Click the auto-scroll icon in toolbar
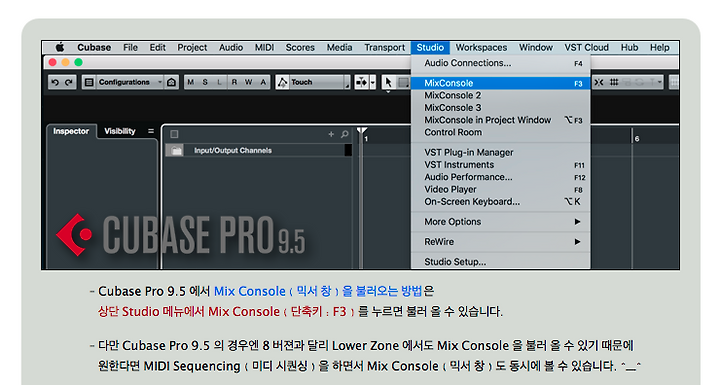Image resolution: width=720 pixels, height=385 pixels. [x=361, y=82]
